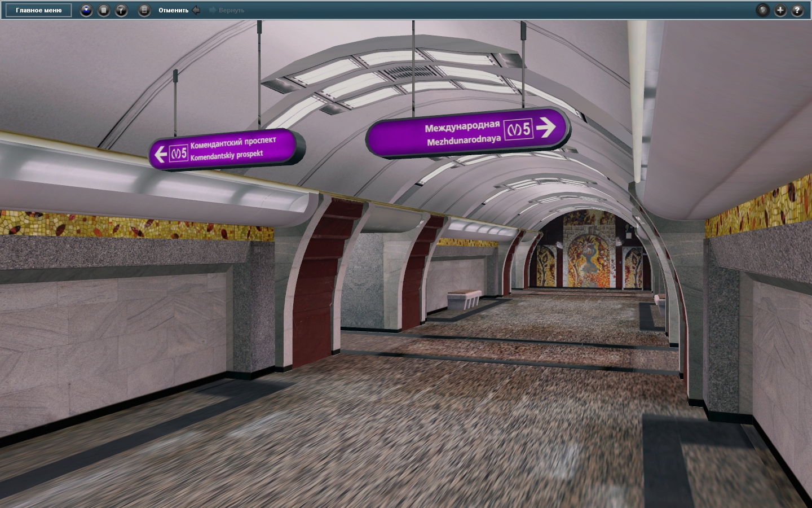Open help with the question mark icon
Image resolution: width=812 pixels, height=508 pixels.
[x=797, y=10]
